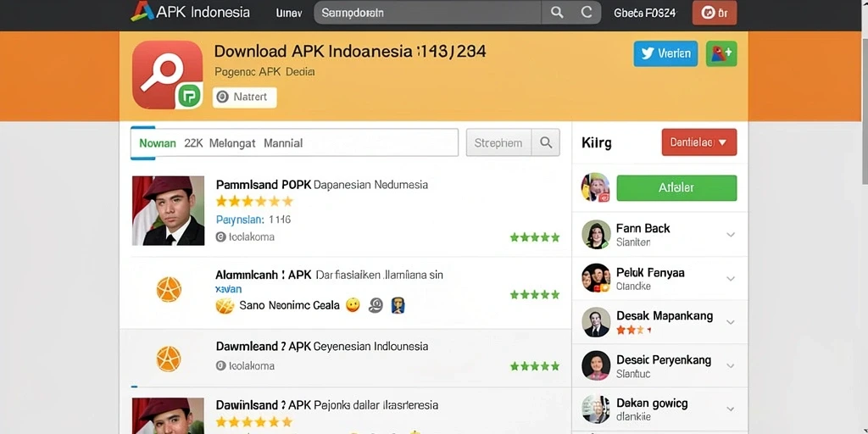The height and width of the screenshot is (434, 868).
Task: Click the blue character icon after swirl
Action: [x=398, y=305]
